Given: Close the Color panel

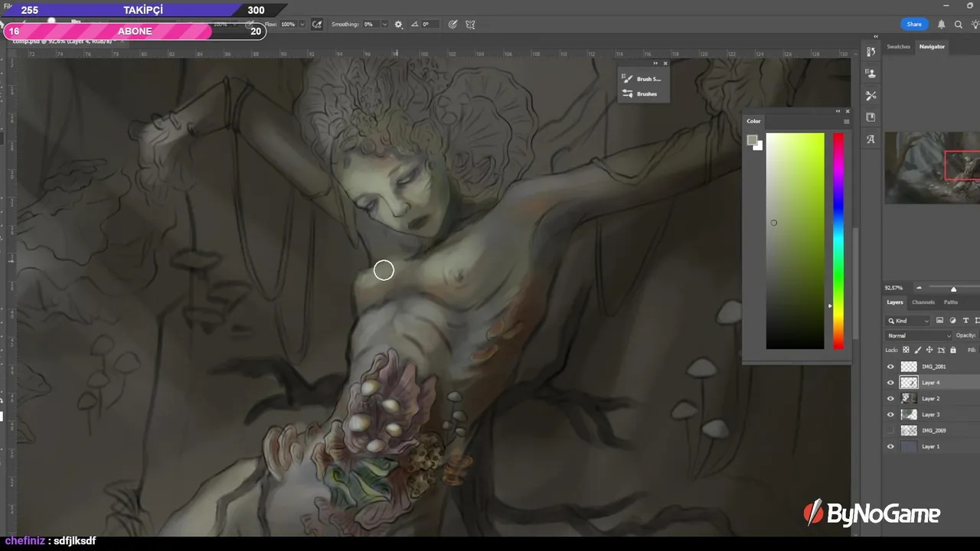Looking at the screenshot, I should point(847,111).
